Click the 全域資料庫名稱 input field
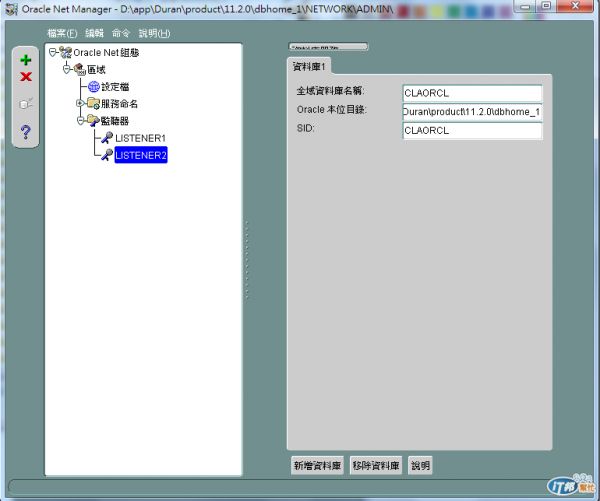The width and height of the screenshot is (600, 501). (x=473, y=93)
